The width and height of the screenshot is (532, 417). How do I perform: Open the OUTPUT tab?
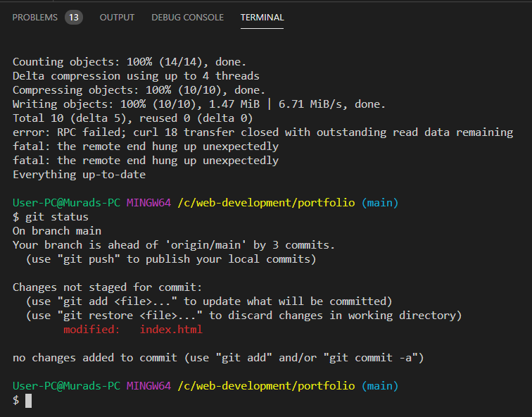click(117, 17)
